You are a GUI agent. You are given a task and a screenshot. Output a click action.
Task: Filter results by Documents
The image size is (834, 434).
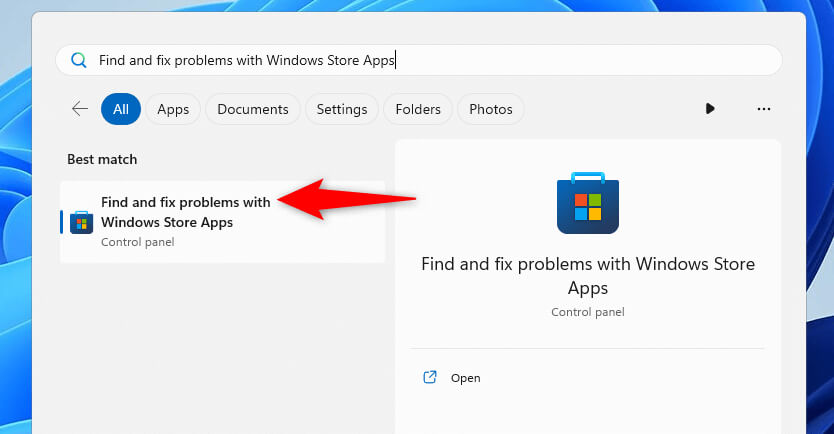[253, 109]
